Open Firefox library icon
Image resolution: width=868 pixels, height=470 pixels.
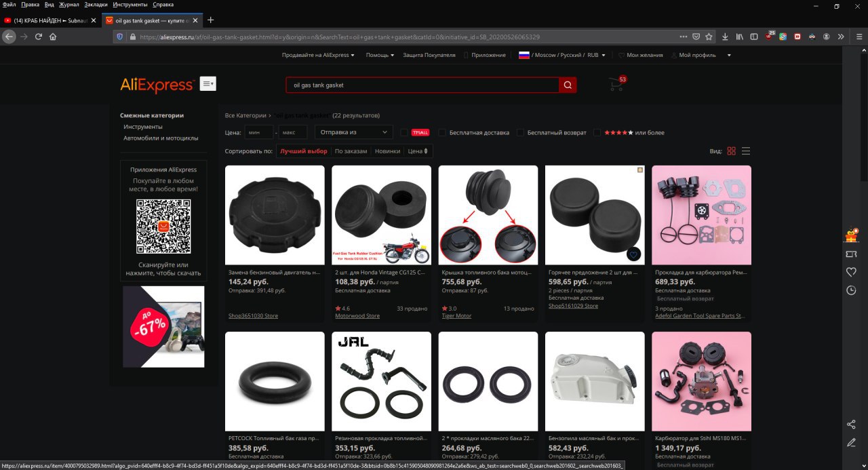pyautogui.click(x=740, y=37)
